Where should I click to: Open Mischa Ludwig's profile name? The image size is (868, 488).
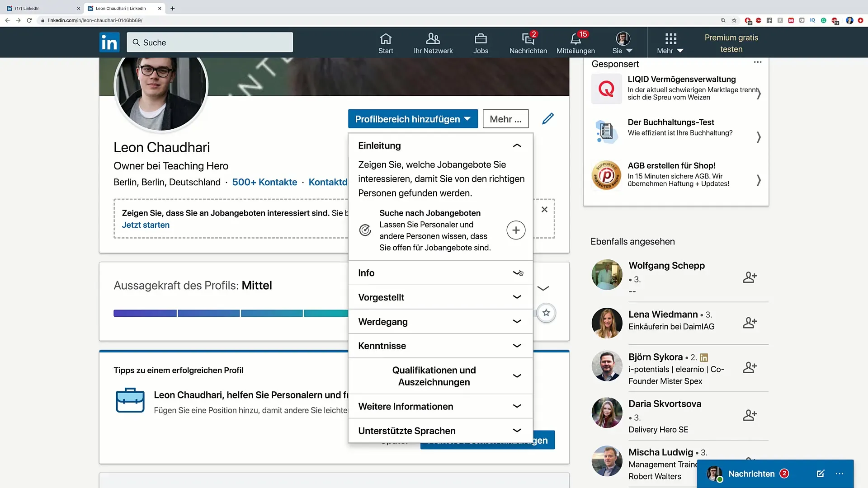660,452
